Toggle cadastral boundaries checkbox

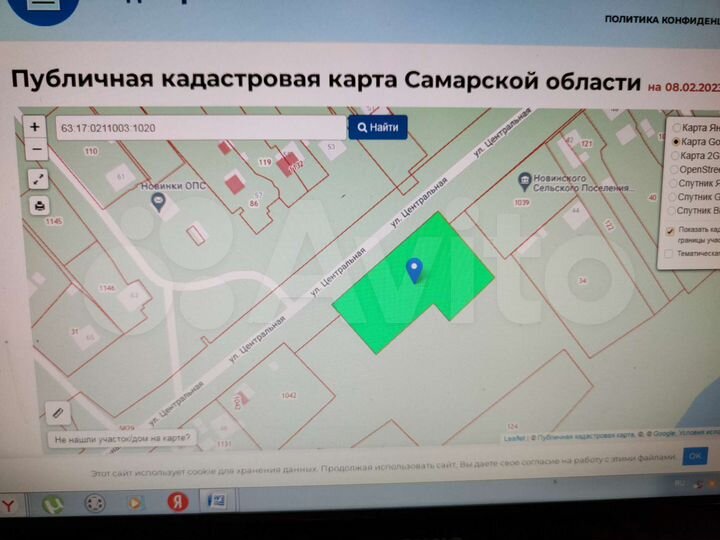pos(670,230)
